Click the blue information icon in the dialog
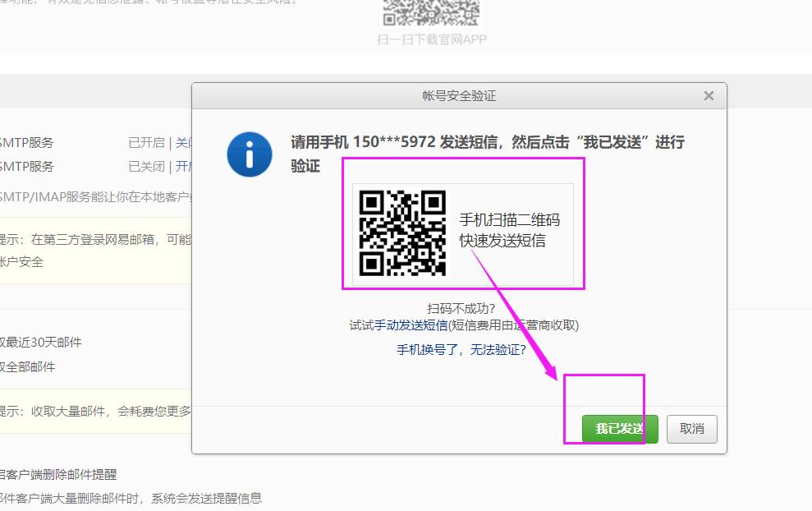 tap(250, 154)
